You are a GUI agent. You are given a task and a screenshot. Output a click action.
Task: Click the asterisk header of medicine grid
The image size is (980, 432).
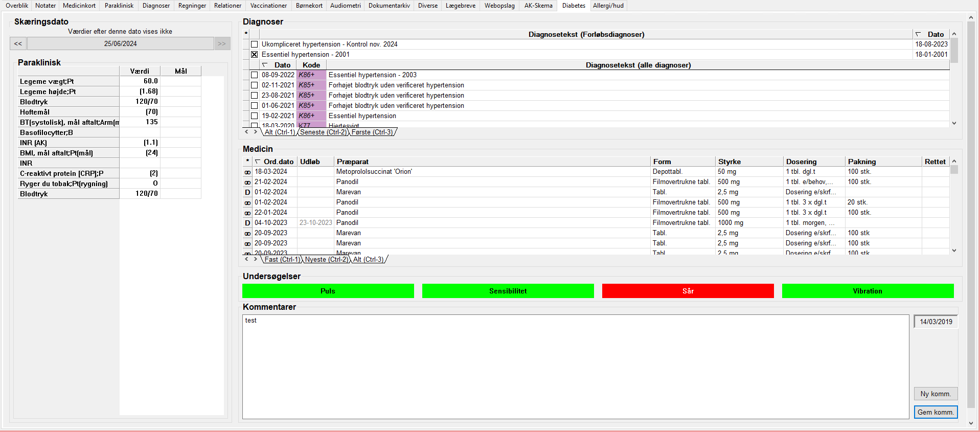pos(247,162)
